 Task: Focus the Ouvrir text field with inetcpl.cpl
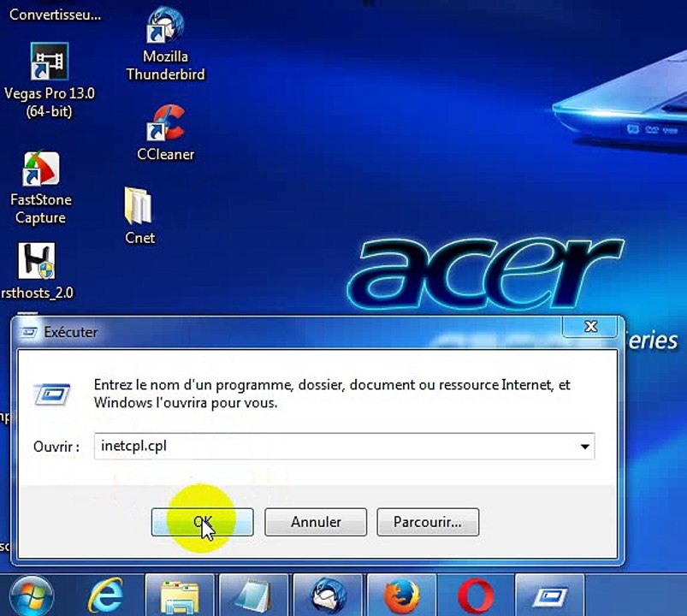[x=345, y=447]
